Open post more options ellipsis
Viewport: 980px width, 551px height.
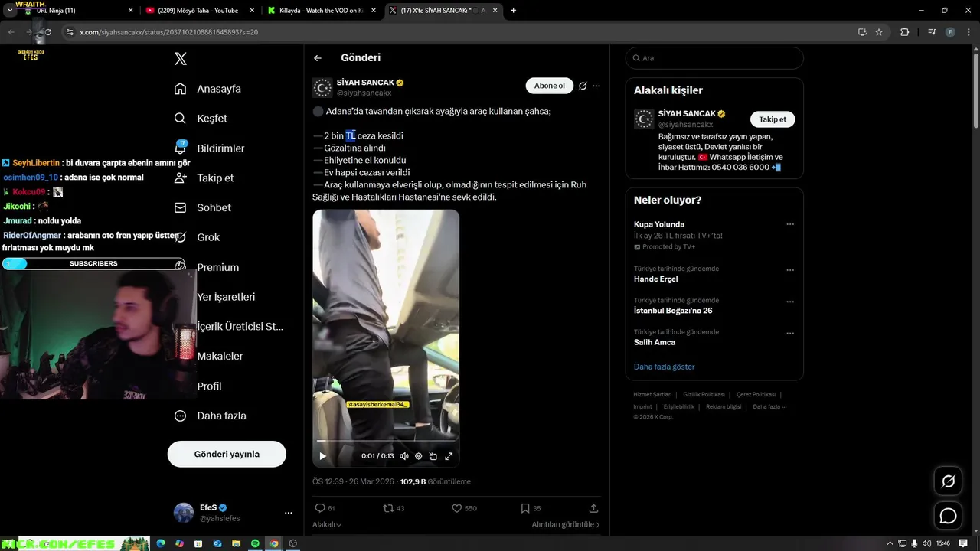click(596, 86)
